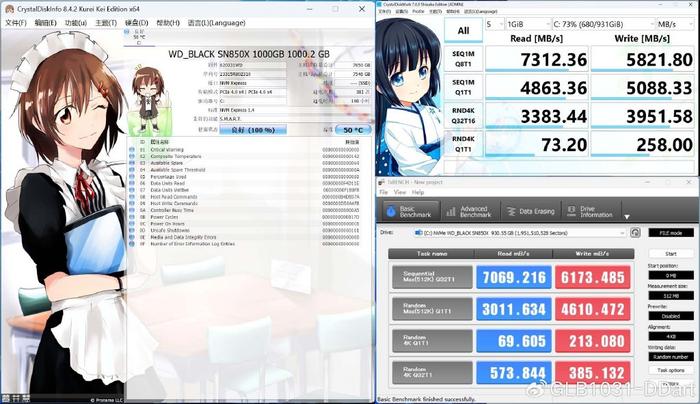Viewport: 700px width, 404px height.
Task: Click the Sequential Max(512K) Q32T1 task button
Action: [x=432, y=277]
